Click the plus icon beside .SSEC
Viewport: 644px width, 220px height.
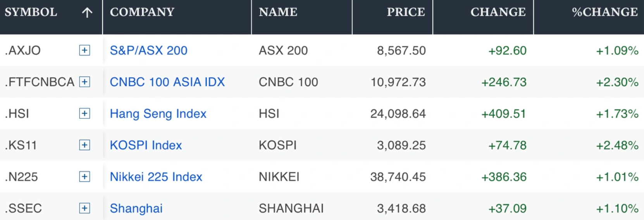(84, 208)
